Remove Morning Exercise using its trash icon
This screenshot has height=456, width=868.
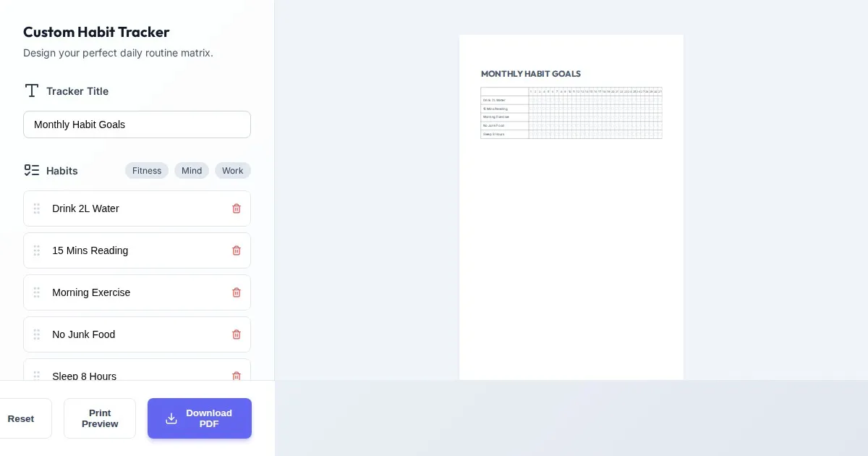237,292
